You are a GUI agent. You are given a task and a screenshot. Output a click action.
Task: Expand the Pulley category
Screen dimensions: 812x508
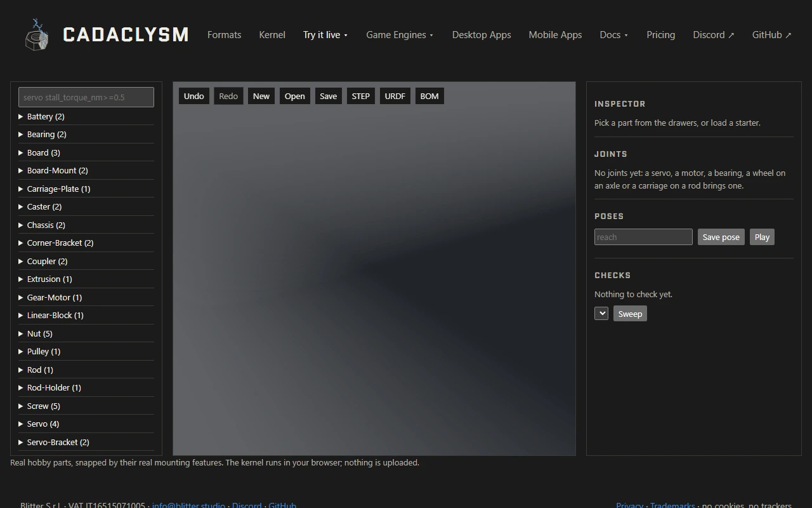[86, 352]
